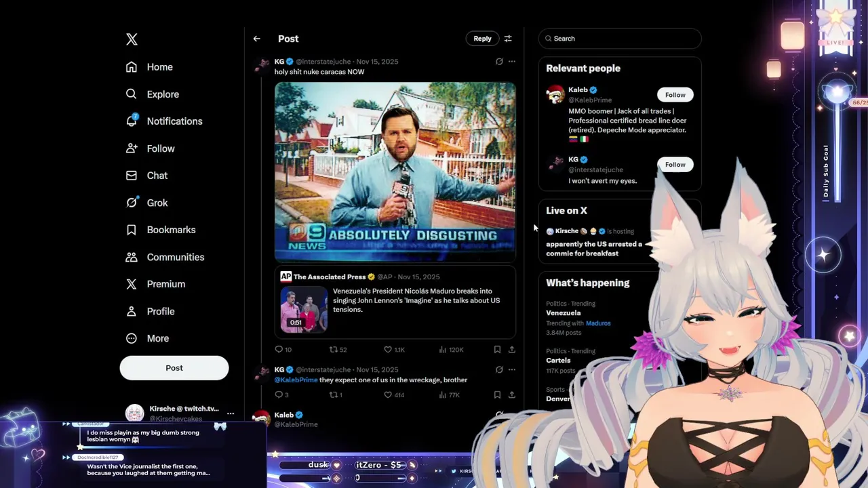This screenshot has height=488, width=868.
Task: View analytics showing 120K views
Action: [451, 350]
